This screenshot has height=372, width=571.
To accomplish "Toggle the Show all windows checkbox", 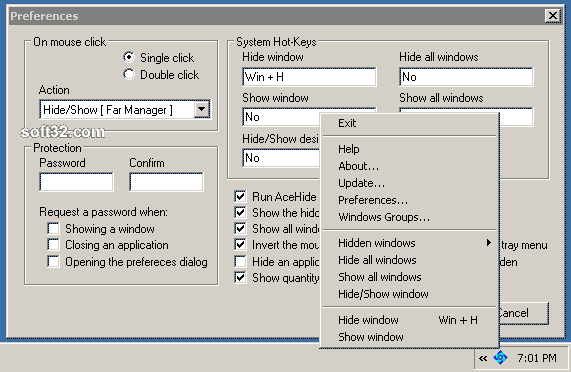I will (x=240, y=229).
